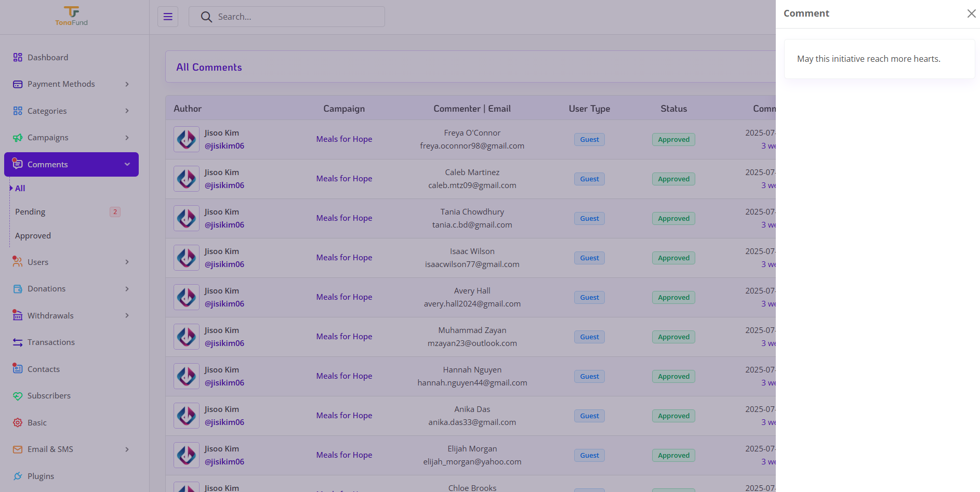The image size is (980, 492).
Task: Click the Plugins plug icon
Action: click(18, 476)
